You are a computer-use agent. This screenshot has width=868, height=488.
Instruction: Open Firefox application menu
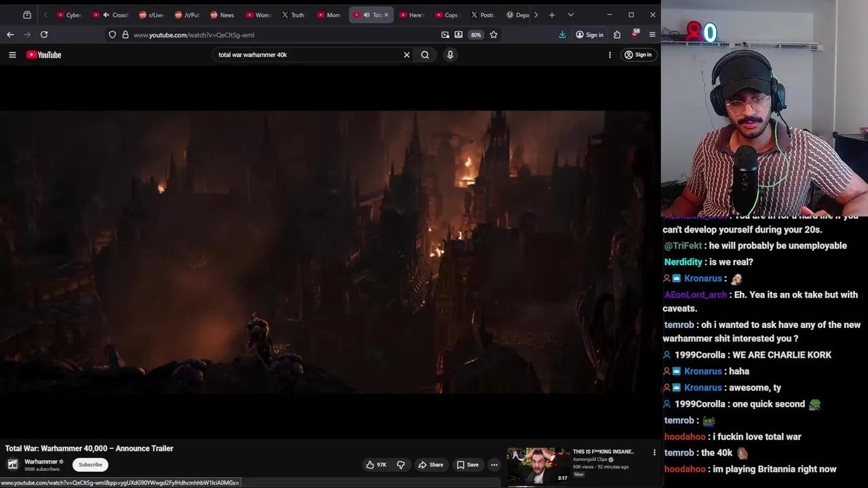click(x=652, y=35)
